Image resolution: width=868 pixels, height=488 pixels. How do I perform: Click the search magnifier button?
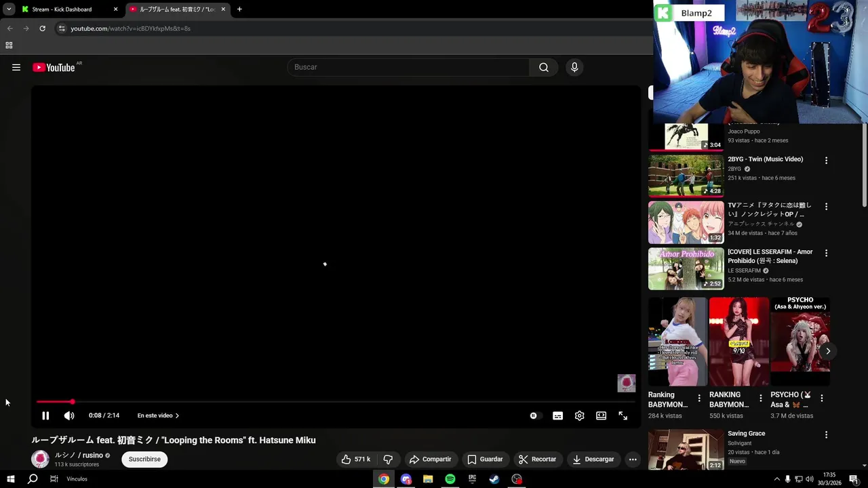tap(544, 67)
